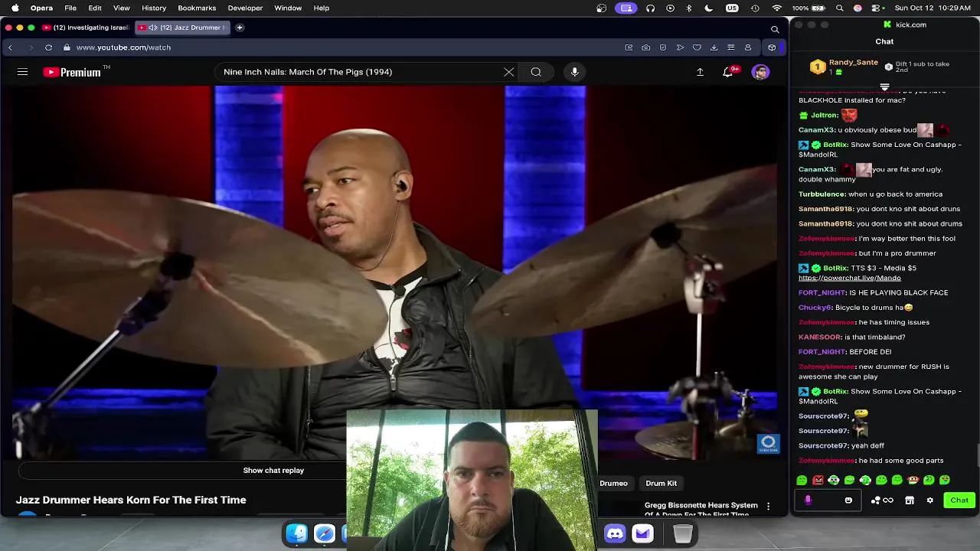Open Opera downloads arrow icon

pos(714,47)
